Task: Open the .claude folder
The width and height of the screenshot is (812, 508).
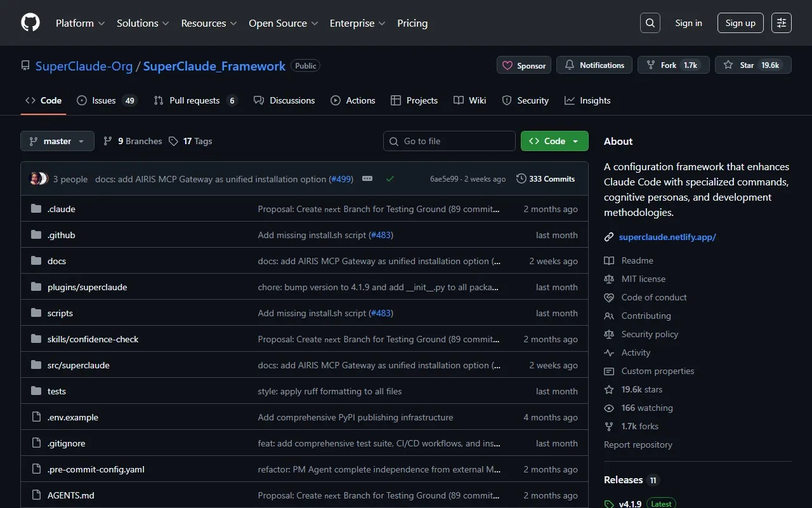Action: [62, 209]
